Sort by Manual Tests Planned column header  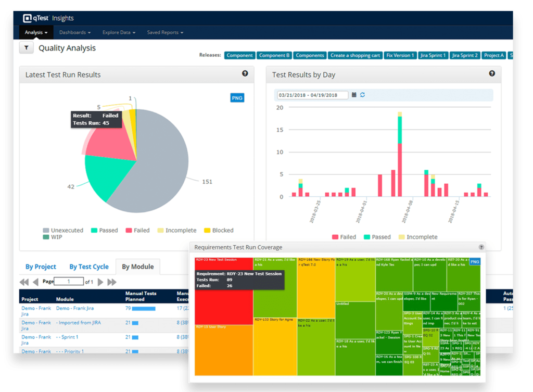click(x=141, y=296)
